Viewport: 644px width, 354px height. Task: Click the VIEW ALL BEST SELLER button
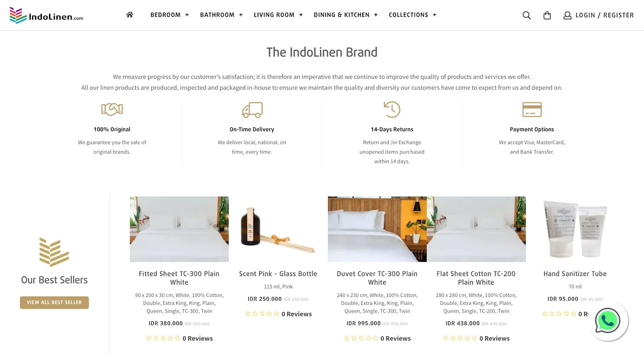(x=54, y=302)
